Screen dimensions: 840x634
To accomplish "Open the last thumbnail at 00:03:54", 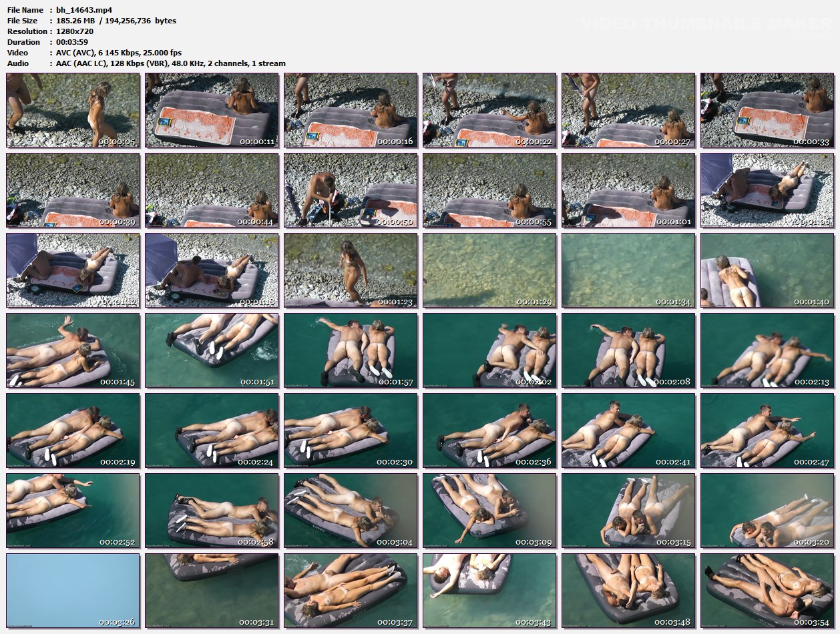I will coord(767,591).
